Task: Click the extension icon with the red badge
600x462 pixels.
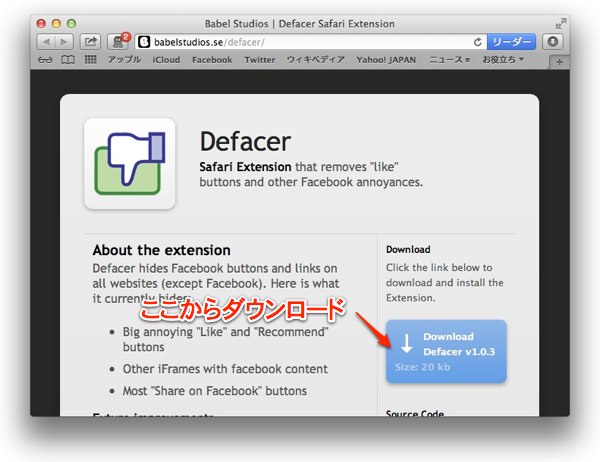Action: [118, 42]
